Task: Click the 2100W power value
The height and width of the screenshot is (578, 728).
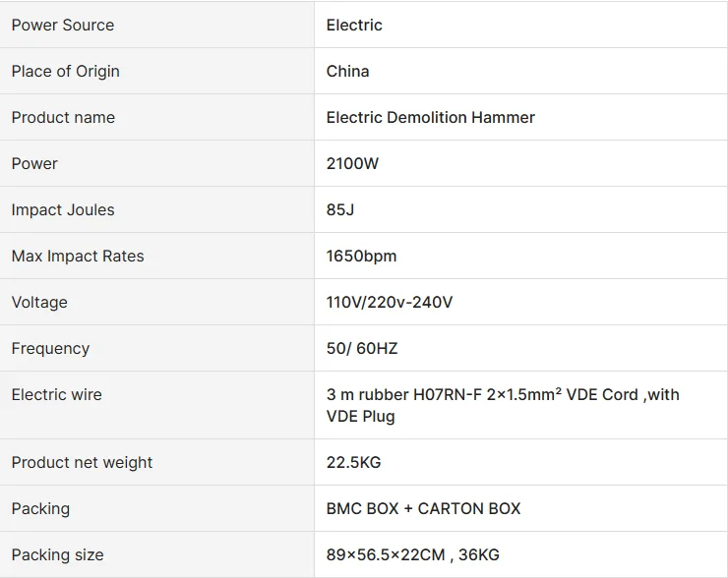Action: [352, 163]
